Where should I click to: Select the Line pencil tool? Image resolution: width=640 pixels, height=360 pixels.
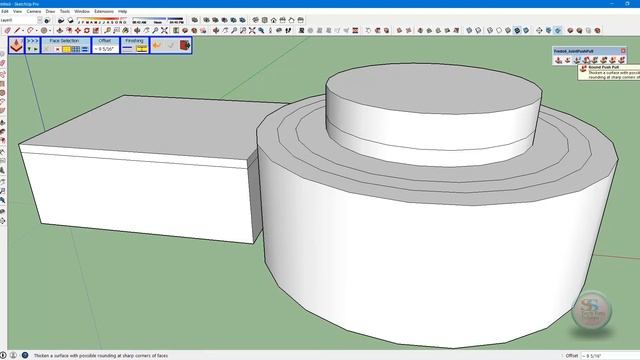pyautogui.click(x=17, y=30)
